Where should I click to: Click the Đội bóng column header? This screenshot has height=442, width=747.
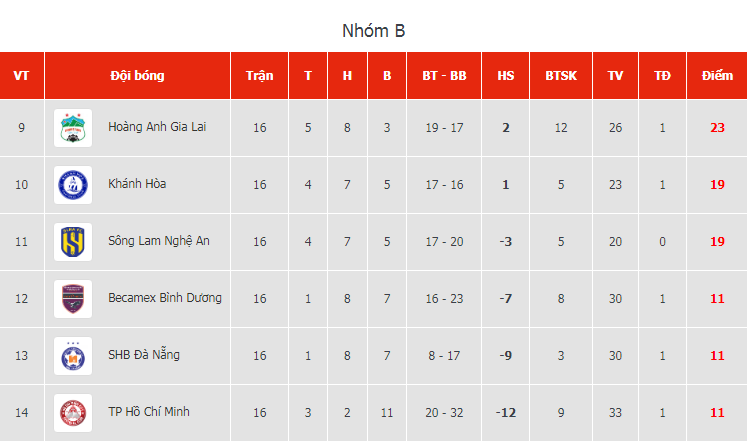(x=137, y=76)
